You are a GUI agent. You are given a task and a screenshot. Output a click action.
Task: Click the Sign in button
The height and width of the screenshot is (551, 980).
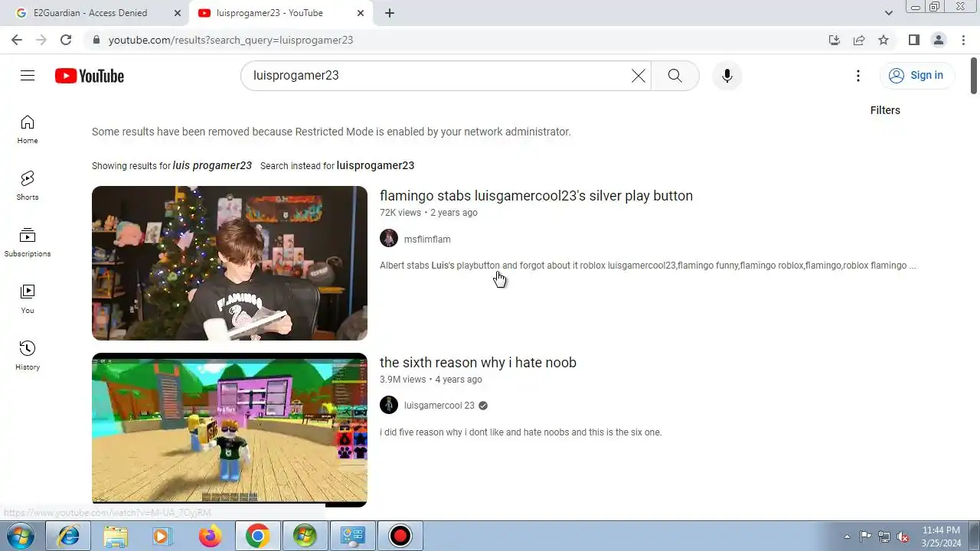tap(916, 75)
